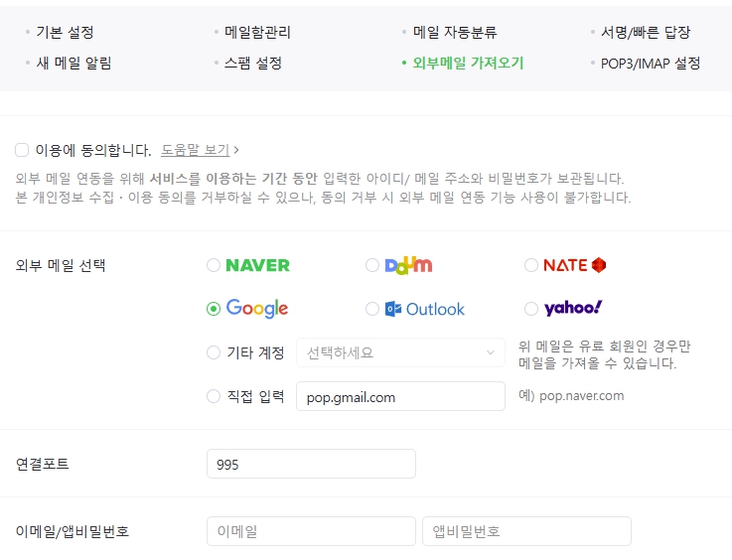Go to 스팸 설정 tab
732x560 pixels.
click(253, 63)
